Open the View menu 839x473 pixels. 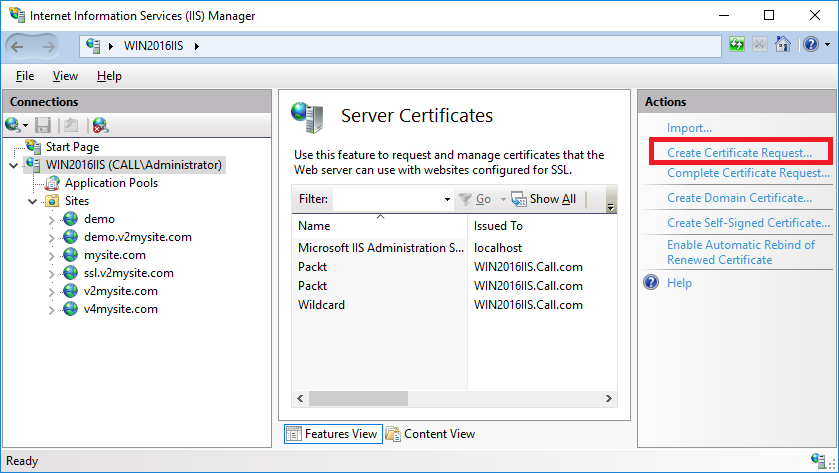[x=65, y=76]
